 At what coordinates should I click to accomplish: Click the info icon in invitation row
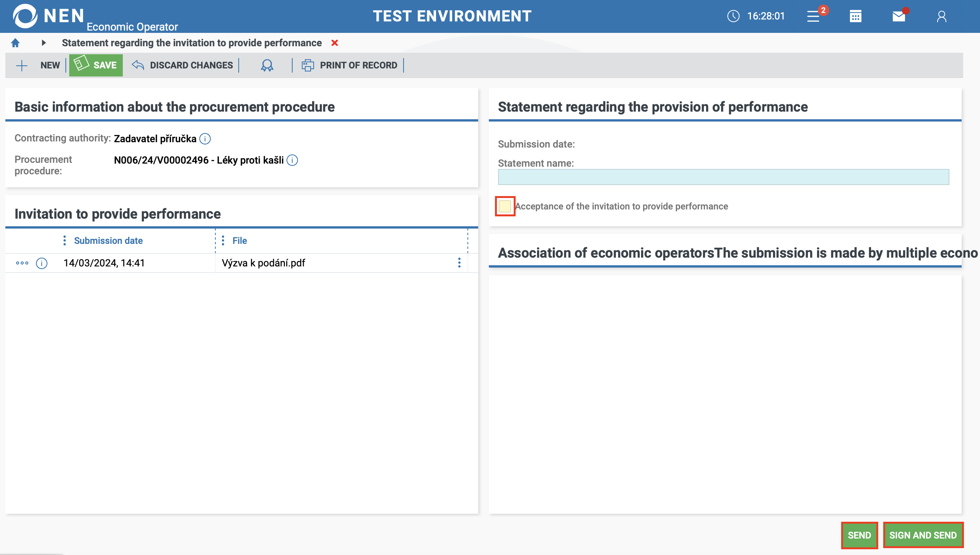pos(42,263)
